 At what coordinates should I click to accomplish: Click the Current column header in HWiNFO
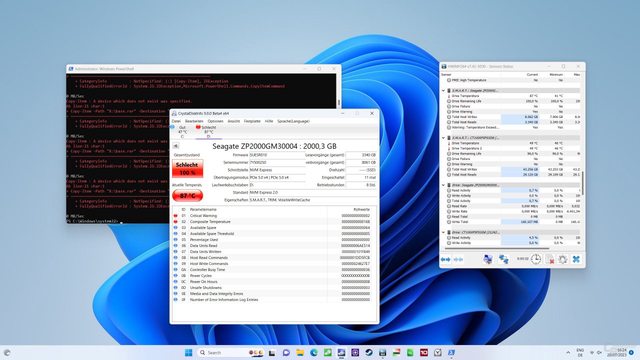coord(532,75)
